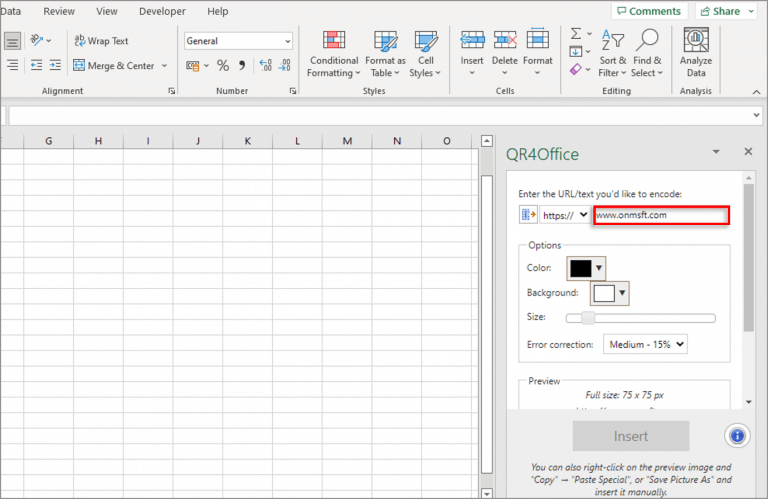Screen dimensions: 768x499
Task: Select column K header
Action: click(247, 141)
